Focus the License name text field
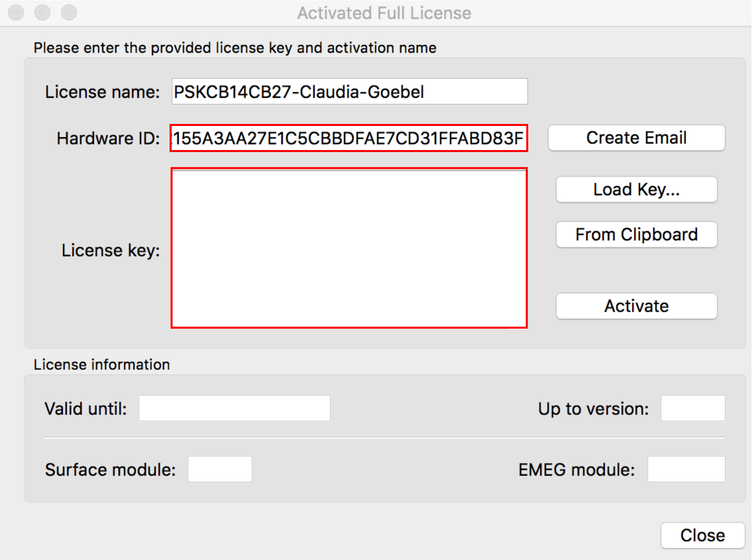Viewport: 753px width, 560px height. coord(349,92)
